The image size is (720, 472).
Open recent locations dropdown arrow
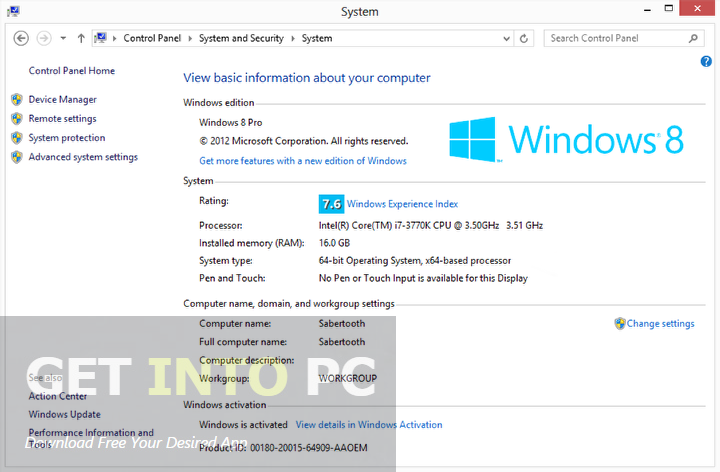point(63,38)
